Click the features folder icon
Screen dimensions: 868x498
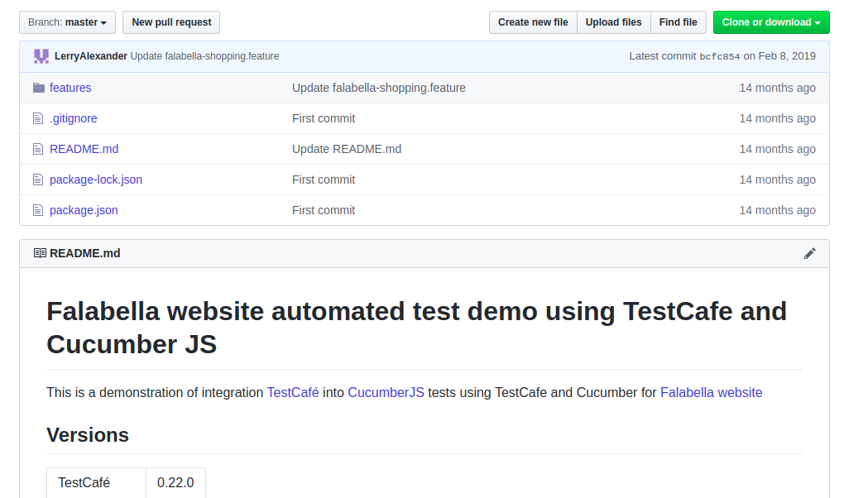[x=38, y=88]
